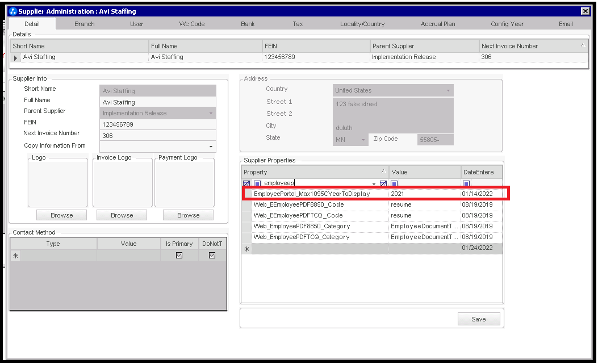The image size is (598, 364).
Task: Focus the FEIN input field
Action: [157, 124]
